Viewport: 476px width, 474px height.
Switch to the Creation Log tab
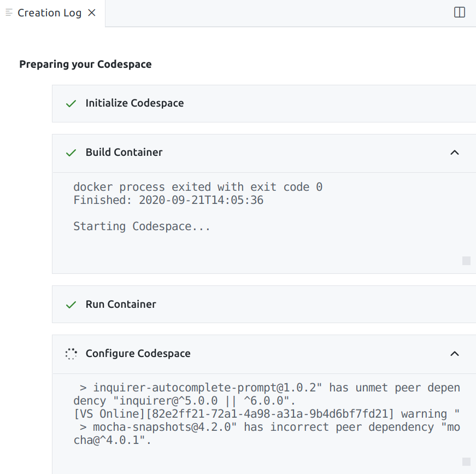[49, 13]
